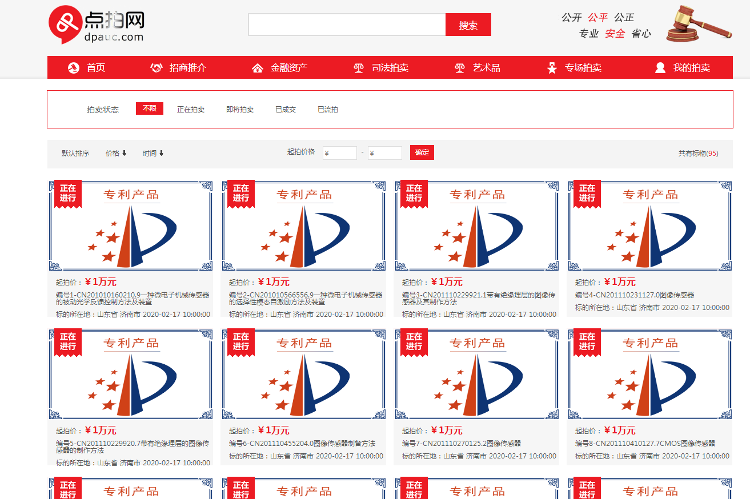Click title link 编号6-CN201110455204.0
The image size is (750, 499).
click(302, 444)
